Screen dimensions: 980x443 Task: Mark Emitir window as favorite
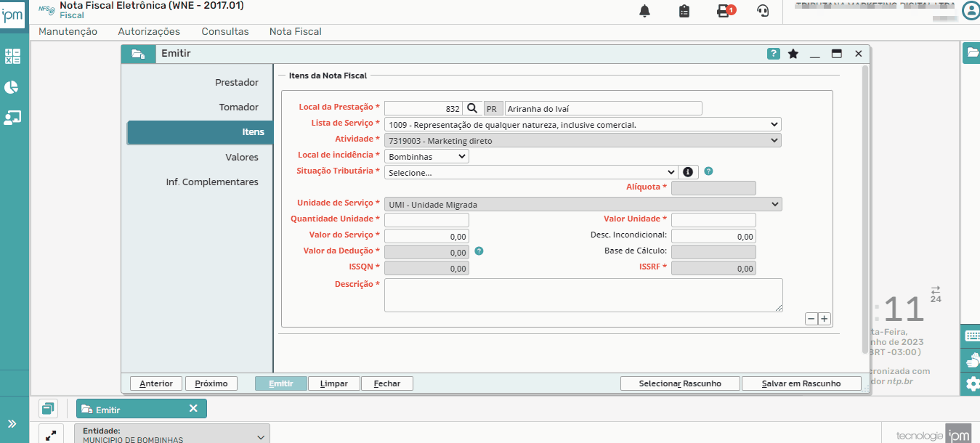click(x=793, y=54)
